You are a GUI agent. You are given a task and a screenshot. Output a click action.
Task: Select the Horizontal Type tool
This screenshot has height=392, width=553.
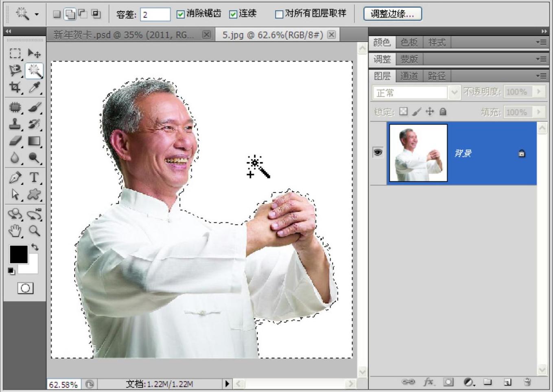34,178
